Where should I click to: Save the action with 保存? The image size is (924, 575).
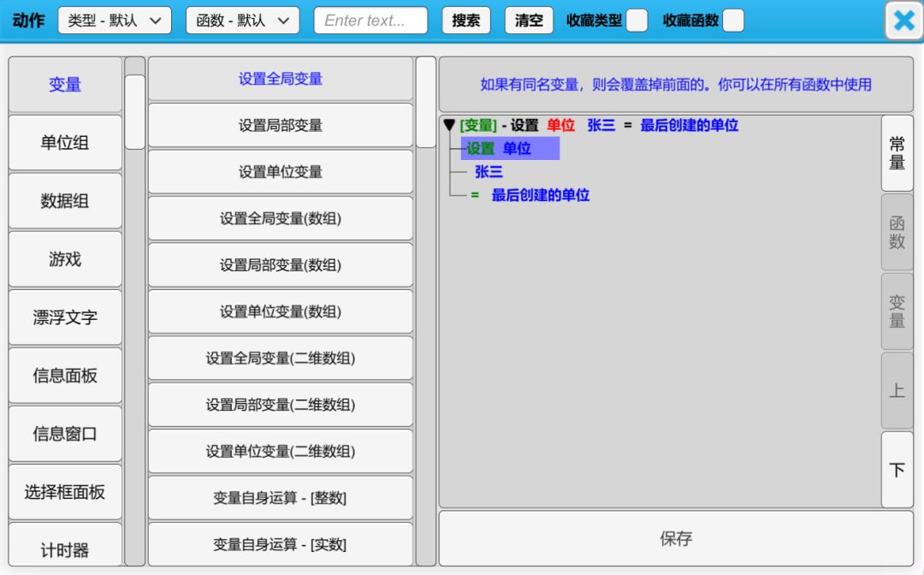pos(676,538)
